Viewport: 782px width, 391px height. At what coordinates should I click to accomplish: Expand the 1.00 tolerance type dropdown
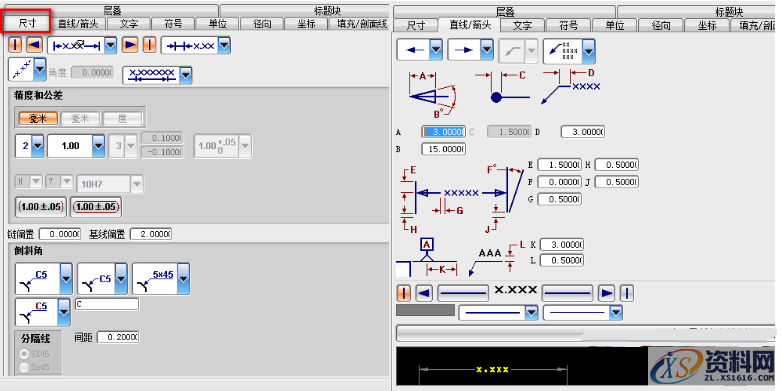pos(76,146)
